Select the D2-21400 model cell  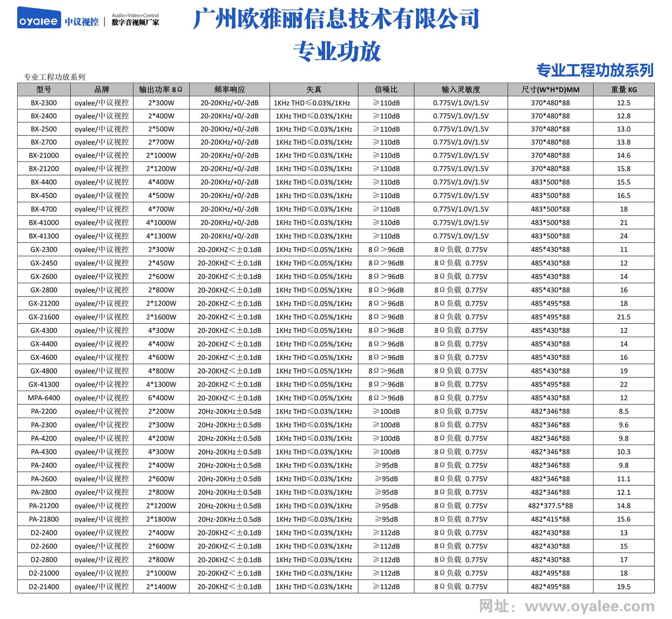[x=44, y=586]
